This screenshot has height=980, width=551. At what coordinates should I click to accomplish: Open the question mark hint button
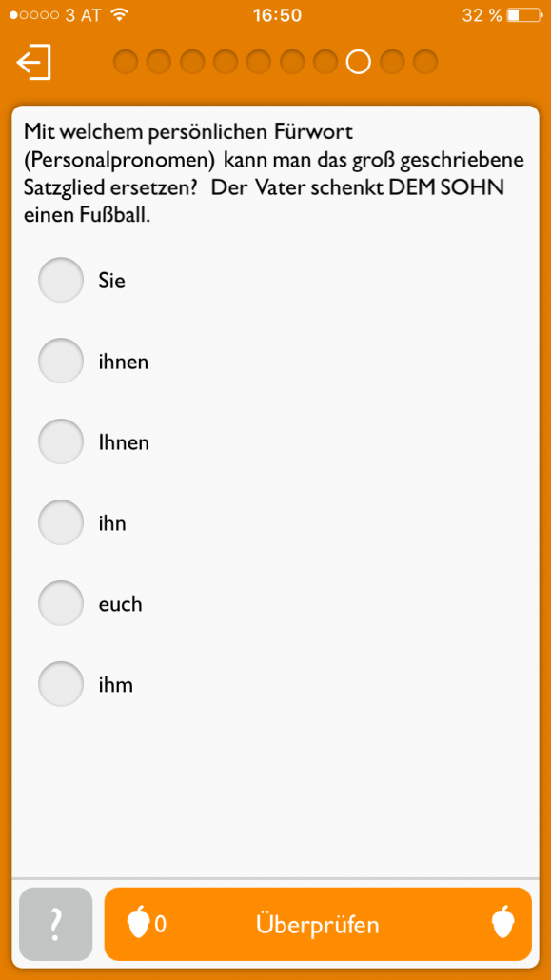click(55, 924)
